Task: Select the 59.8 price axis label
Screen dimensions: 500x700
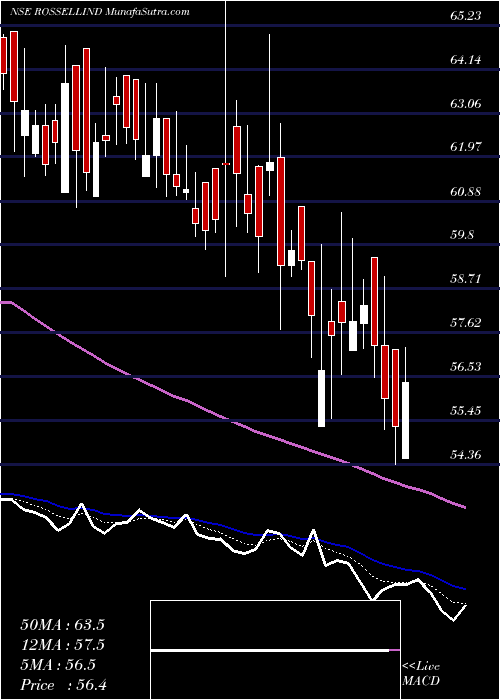Action: point(462,236)
